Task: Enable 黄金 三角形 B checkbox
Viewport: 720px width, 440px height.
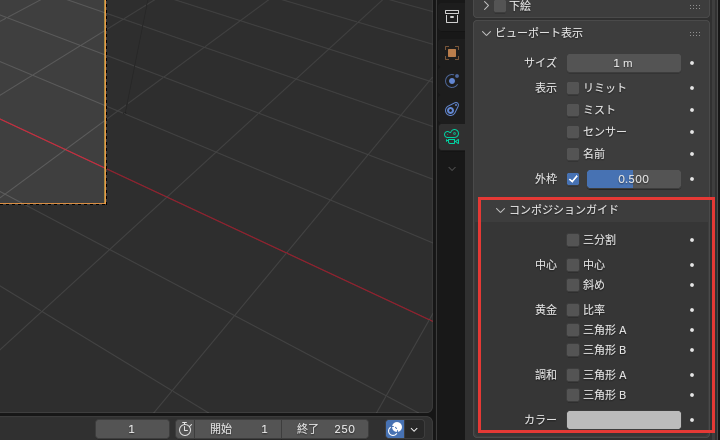Action: [x=573, y=350]
